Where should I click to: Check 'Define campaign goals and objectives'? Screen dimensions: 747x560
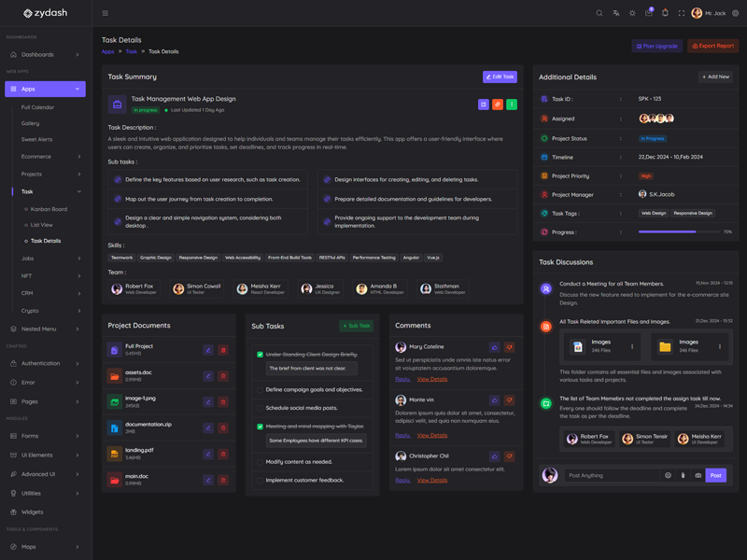point(261,390)
